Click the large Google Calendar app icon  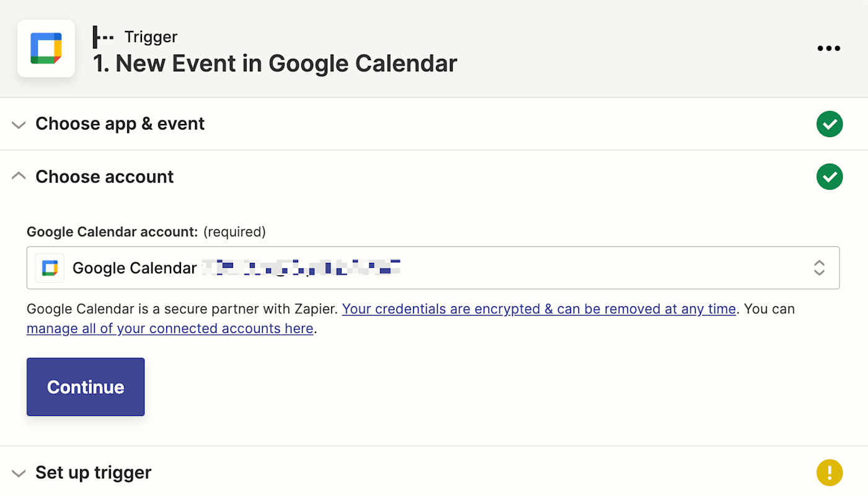pos(46,48)
